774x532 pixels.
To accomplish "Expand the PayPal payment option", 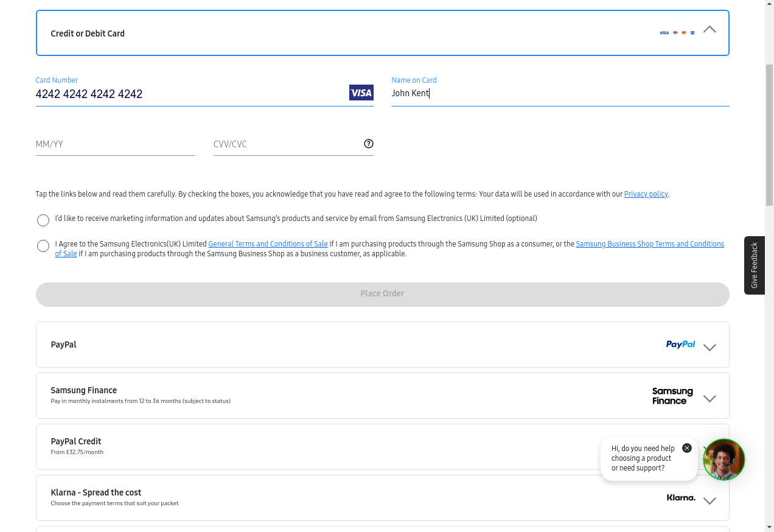I will pyautogui.click(x=709, y=348).
